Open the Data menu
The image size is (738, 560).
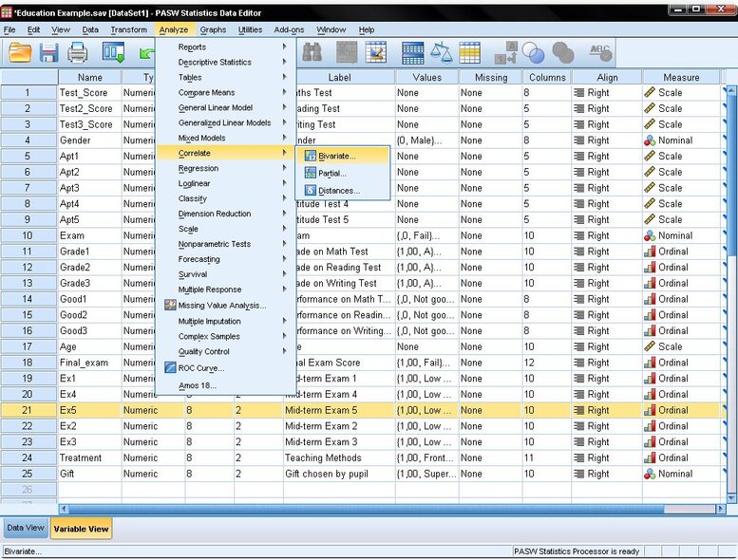click(90, 29)
